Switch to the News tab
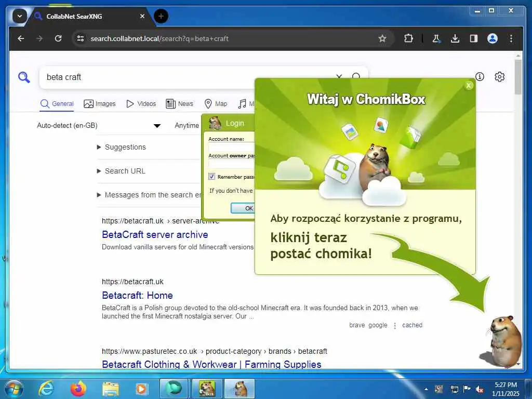This screenshot has width=532, height=399. pos(179,104)
